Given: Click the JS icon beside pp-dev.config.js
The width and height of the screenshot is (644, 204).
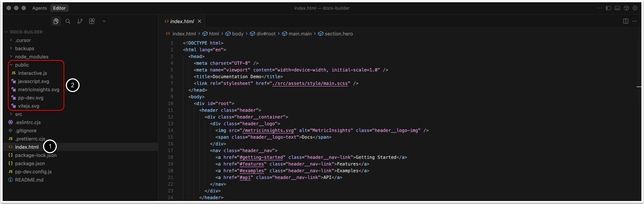Looking at the screenshot, I should coord(10,172).
